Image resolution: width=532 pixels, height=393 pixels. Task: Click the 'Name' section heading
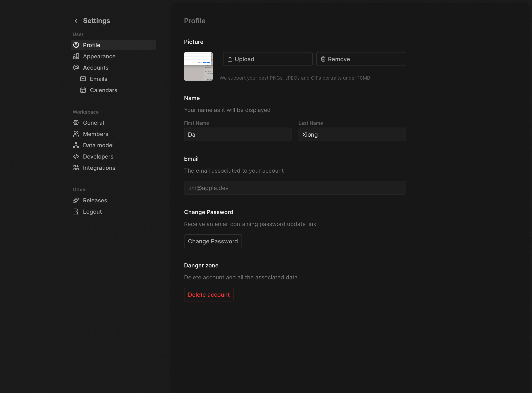[x=192, y=98]
